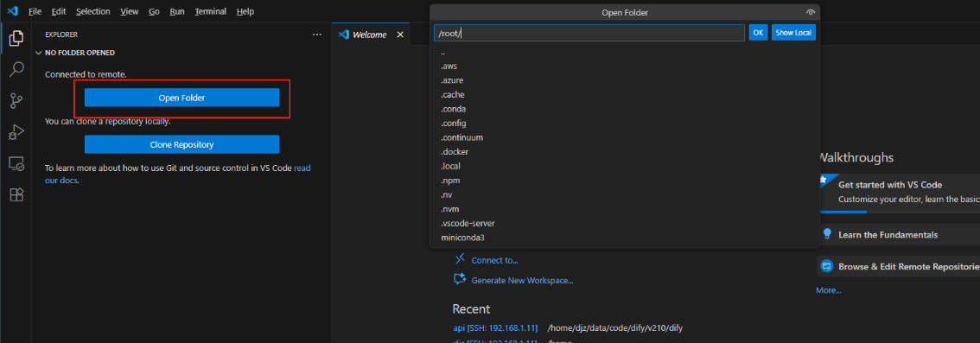Screen dimensions: 980x343
Task: Open the Run and Debug view icon
Action: [x=16, y=132]
